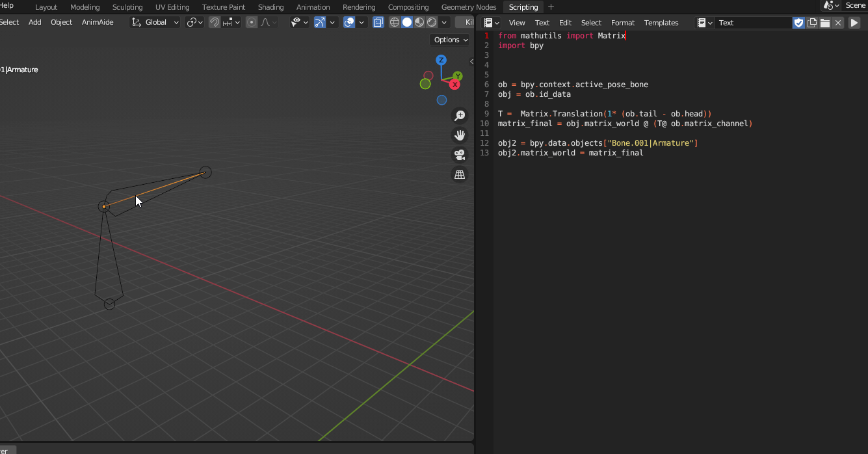This screenshot has width=868, height=454.
Task: Open the viewport Options dropdown
Action: coord(449,40)
